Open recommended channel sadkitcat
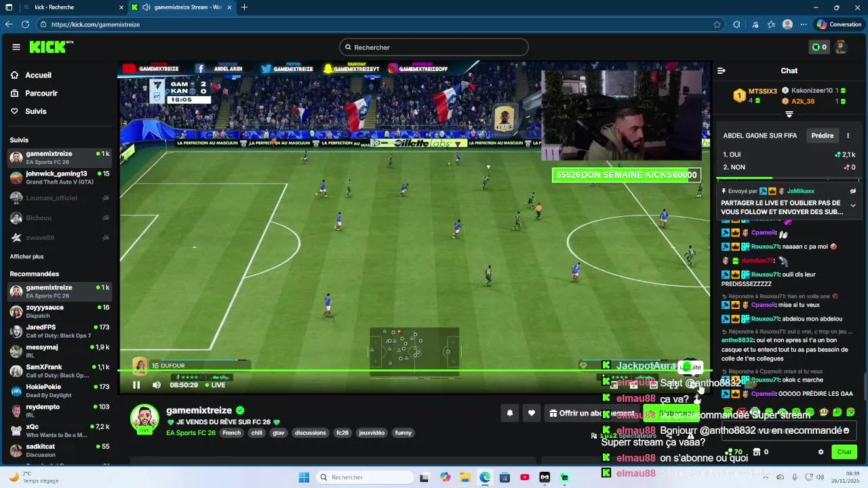The image size is (868, 488). [60, 451]
